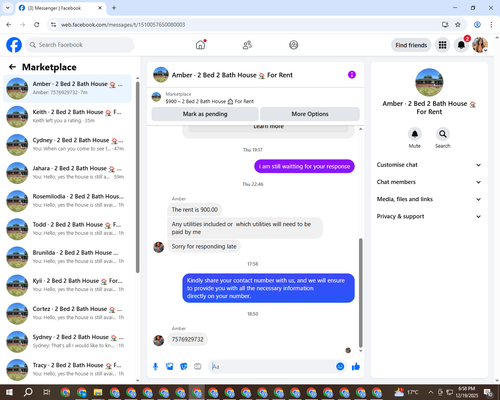Click the browser address bar URL

click(123, 25)
